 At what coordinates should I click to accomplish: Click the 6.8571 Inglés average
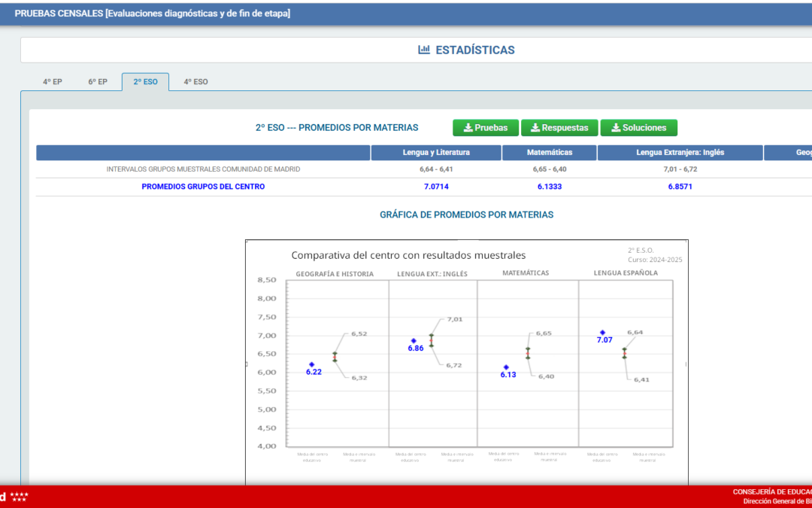click(x=680, y=187)
